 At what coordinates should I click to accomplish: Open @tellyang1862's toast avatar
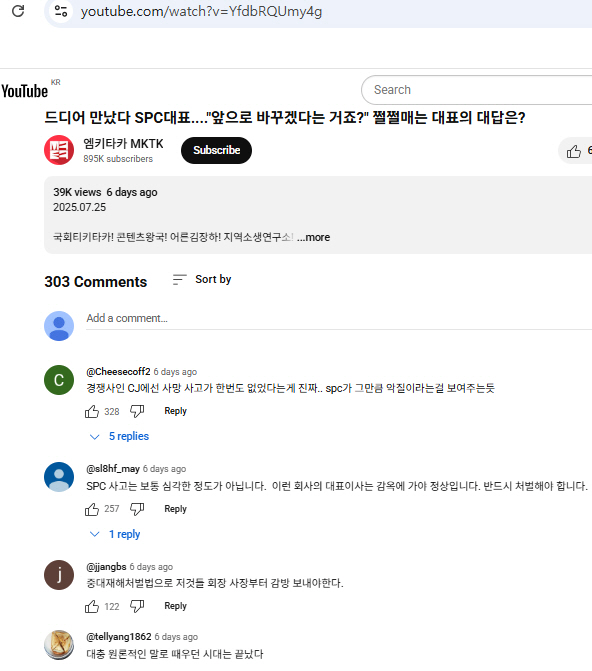click(59, 645)
